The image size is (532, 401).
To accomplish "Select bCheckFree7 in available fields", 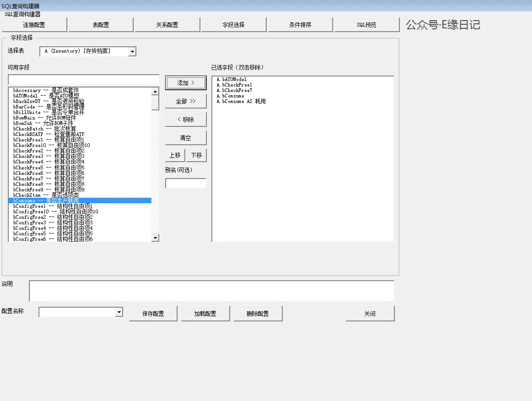I will coord(80,179).
